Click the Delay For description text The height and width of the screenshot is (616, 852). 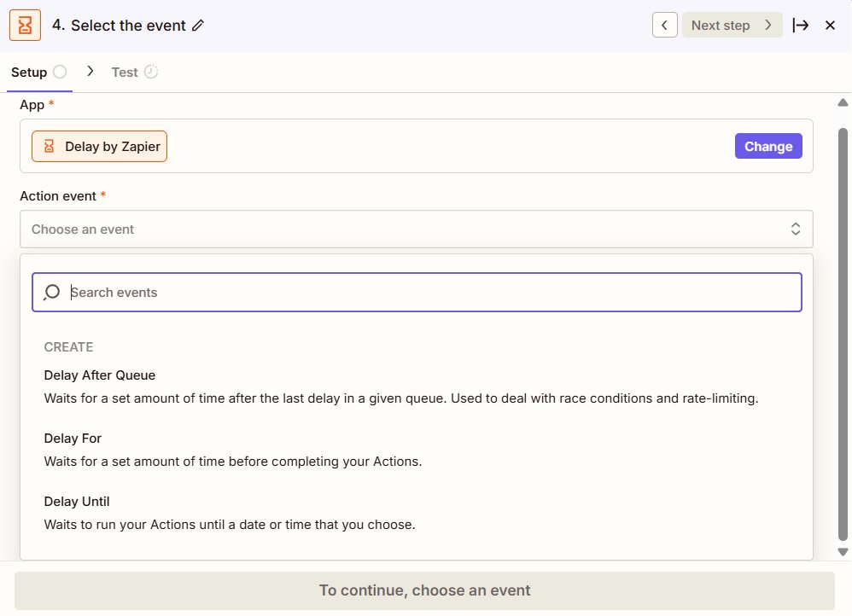pyautogui.click(x=232, y=462)
